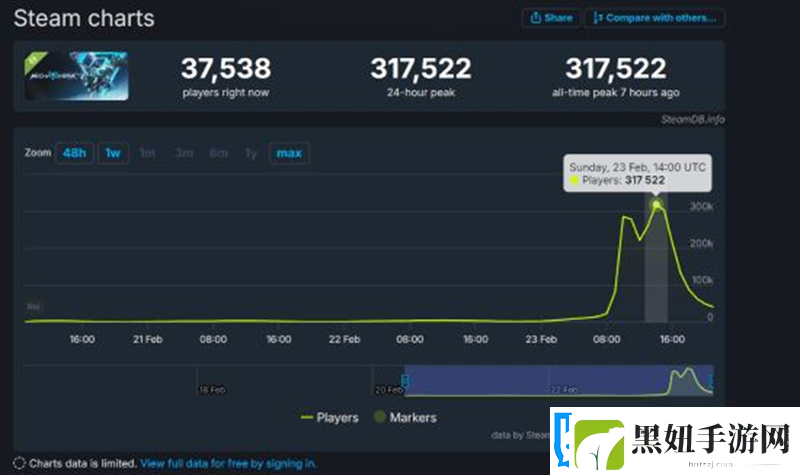Toggle the Markers legend series
This screenshot has width=800, height=475.
coord(406,417)
